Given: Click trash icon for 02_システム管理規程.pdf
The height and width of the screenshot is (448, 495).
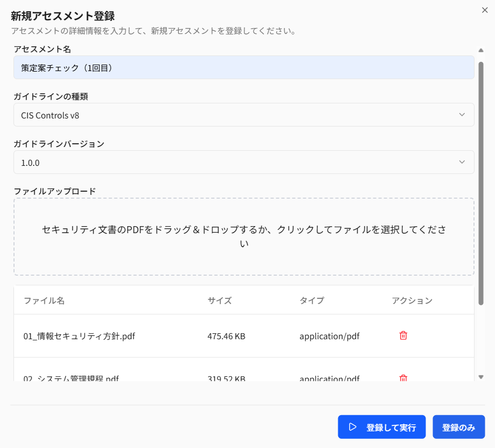Looking at the screenshot, I should coord(403,378).
